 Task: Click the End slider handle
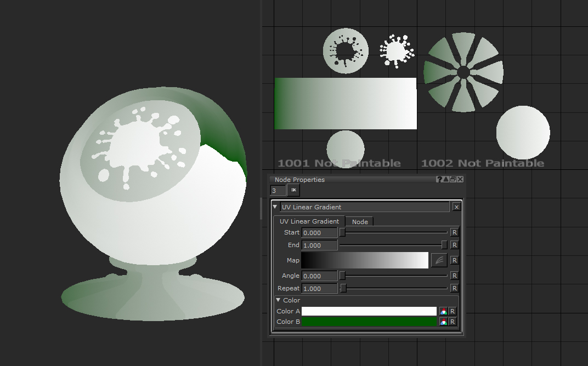444,245
